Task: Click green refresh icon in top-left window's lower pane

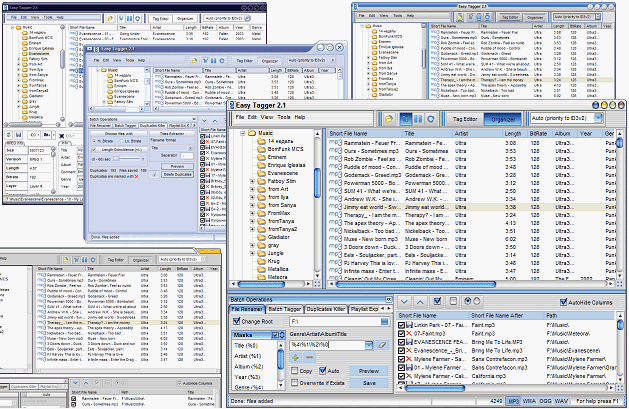Action: [9, 135]
